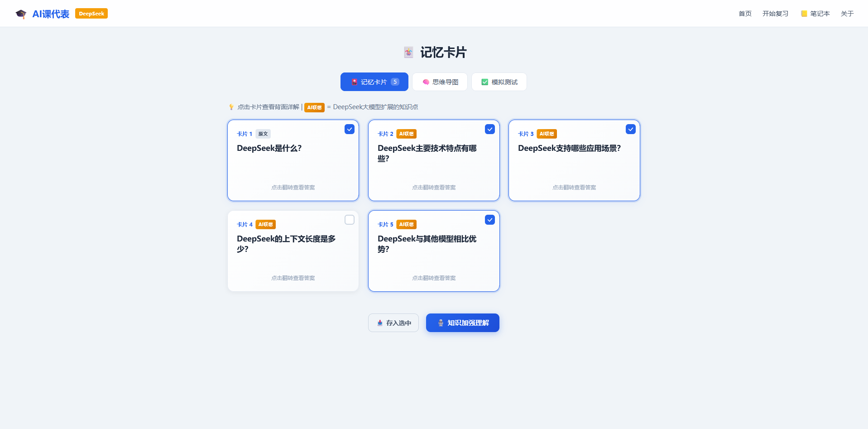Uncheck the checkbox on card 3
Screen dimensions: 868x429
pyautogui.click(x=631, y=129)
